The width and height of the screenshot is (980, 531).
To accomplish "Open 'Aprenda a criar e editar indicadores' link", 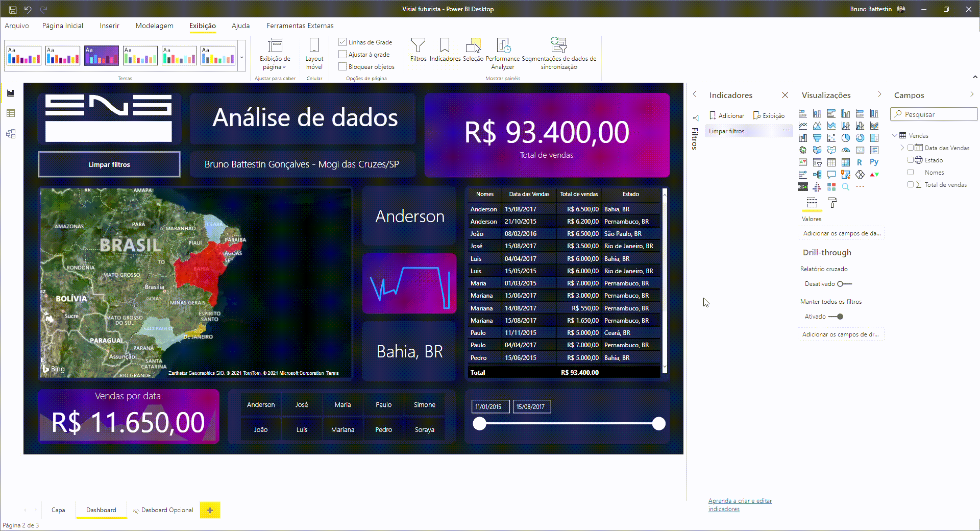I will tap(740, 505).
